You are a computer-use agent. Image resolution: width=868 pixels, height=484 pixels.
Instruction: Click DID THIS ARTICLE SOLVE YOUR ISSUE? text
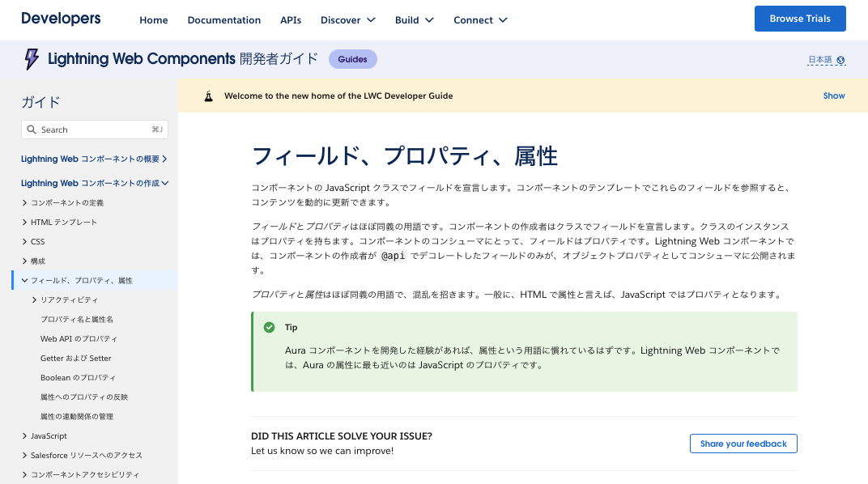coord(342,436)
